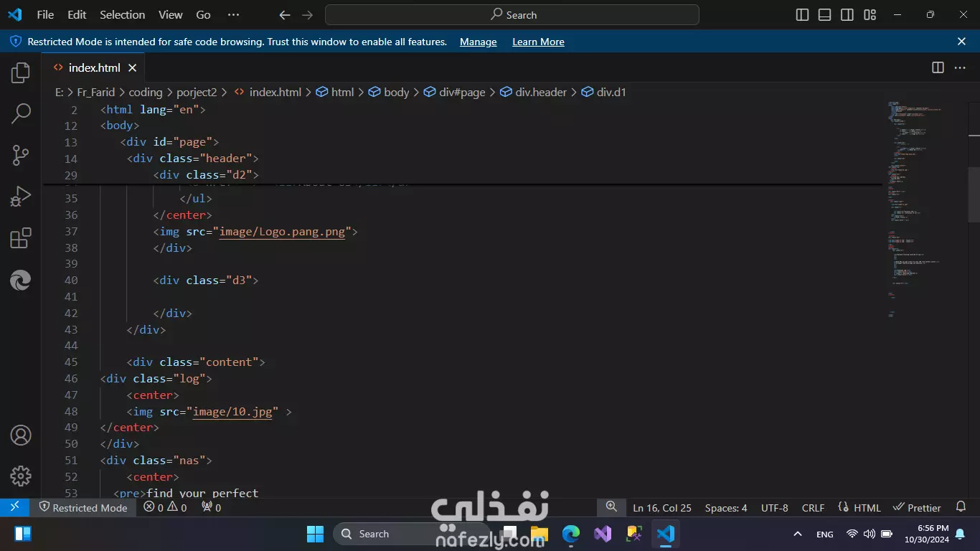Image resolution: width=980 pixels, height=551 pixels.
Task: Click the code minimap
Action: 925,208
